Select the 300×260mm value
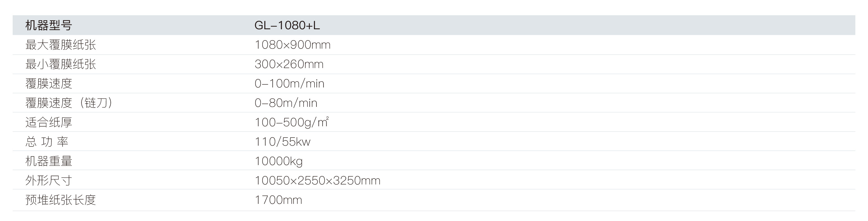The height and width of the screenshot is (221, 868). [289, 64]
